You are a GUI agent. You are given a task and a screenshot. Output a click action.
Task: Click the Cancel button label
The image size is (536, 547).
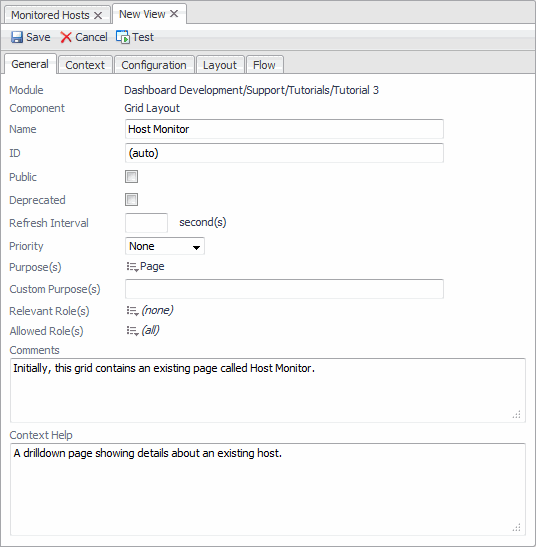click(x=91, y=37)
